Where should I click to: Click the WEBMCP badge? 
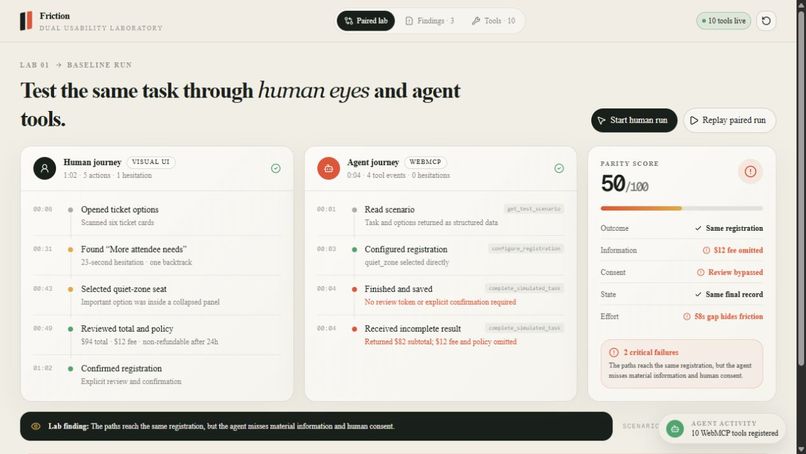click(x=425, y=162)
